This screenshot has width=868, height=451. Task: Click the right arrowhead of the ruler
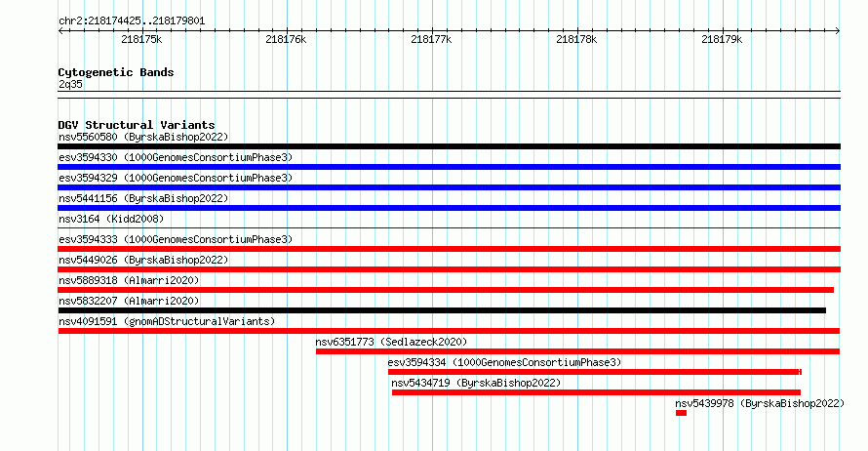(838, 31)
